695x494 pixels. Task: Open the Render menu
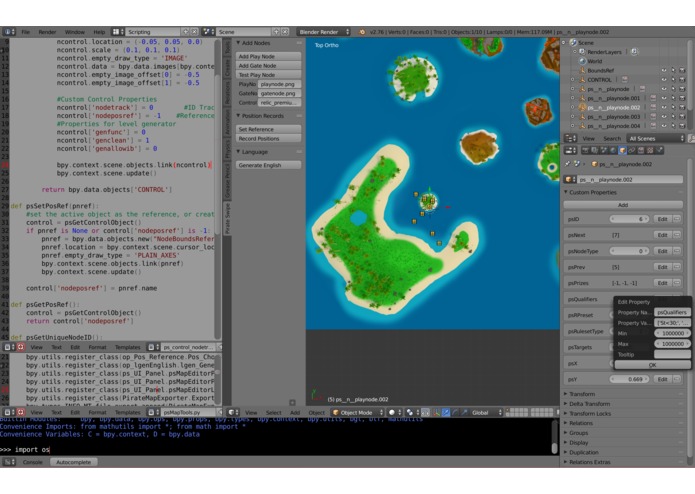[x=47, y=32]
